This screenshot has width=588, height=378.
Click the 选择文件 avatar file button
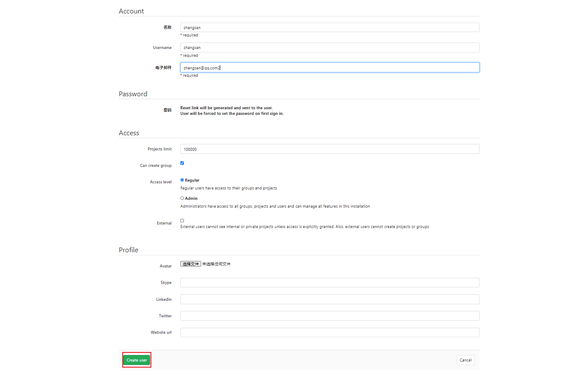point(191,264)
